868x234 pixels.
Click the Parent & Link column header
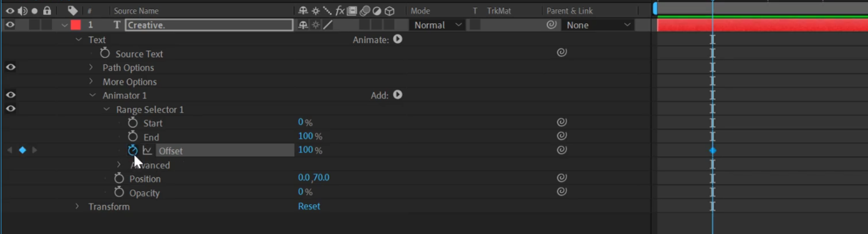point(569,11)
